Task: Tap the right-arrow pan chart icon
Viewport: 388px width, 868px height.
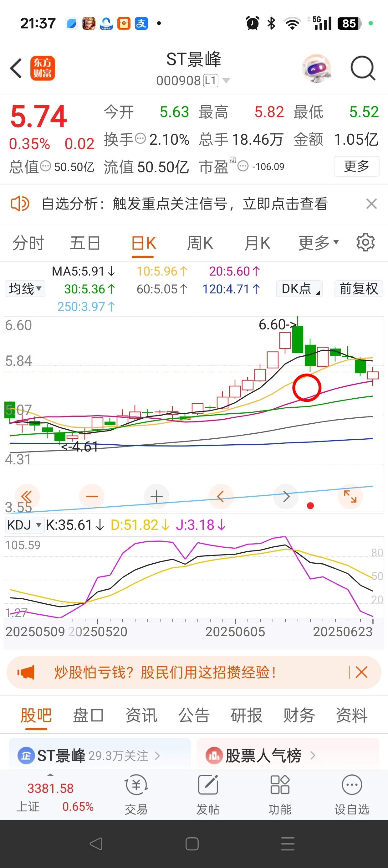Action: click(286, 496)
